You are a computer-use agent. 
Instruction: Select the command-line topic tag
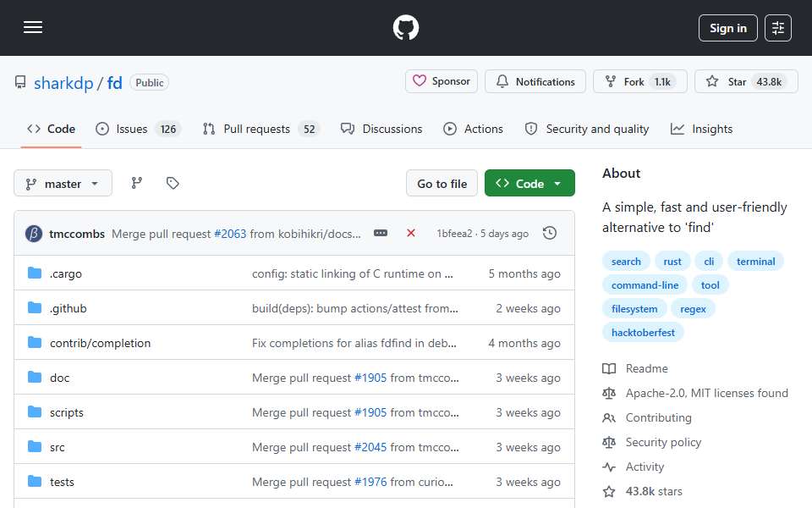[645, 285]
